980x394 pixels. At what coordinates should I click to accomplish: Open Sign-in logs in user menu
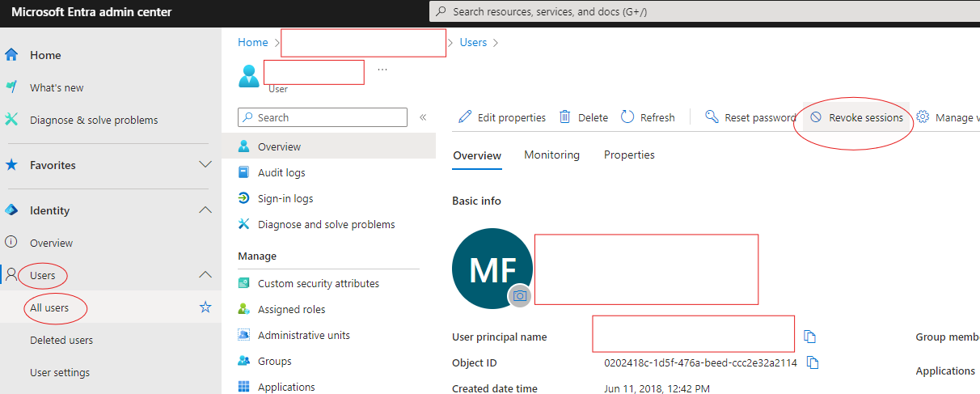pos(285,198)
